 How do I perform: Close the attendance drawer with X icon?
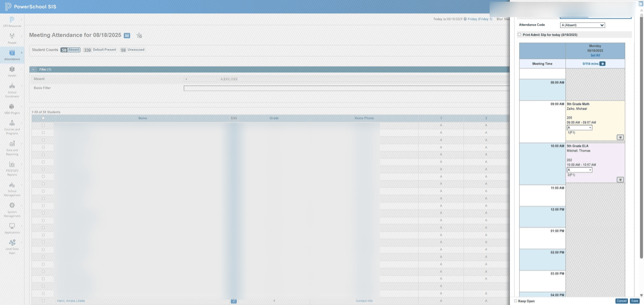pos(640,4)
